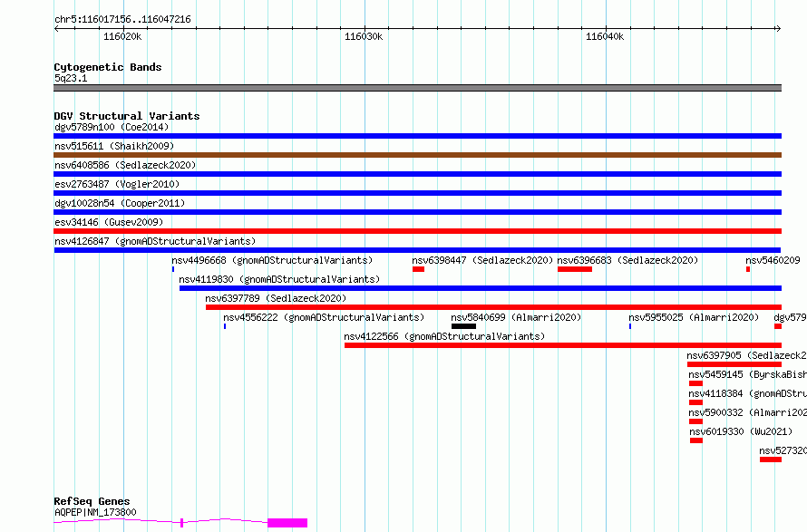Open the RefSeq Genes track title
The image size is (807, 532).
[92, 501]
